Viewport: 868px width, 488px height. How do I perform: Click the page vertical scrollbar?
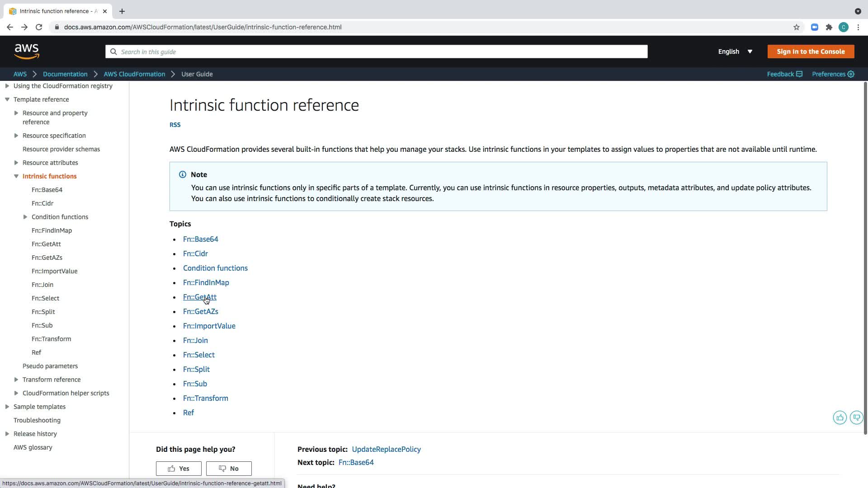[865, 258]
